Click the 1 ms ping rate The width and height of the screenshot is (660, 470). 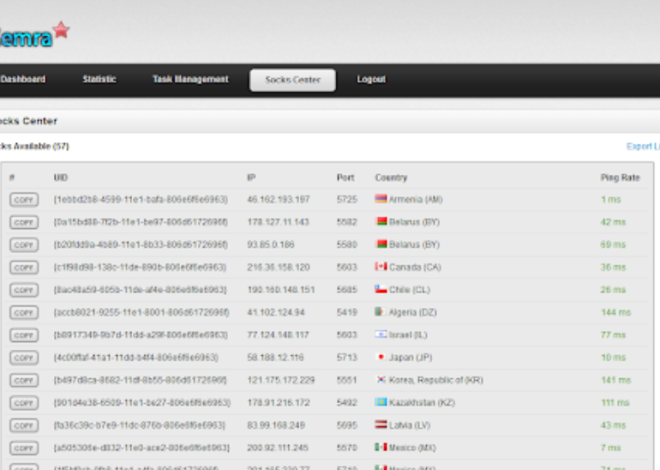point(611,199)
